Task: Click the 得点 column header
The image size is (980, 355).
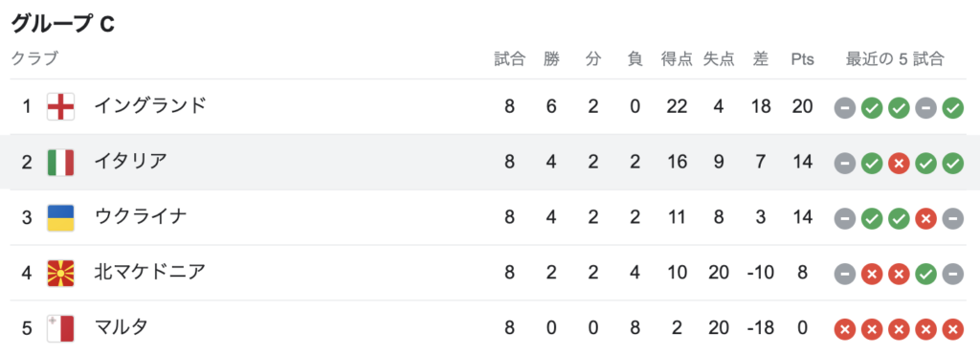Action: [677, 59]
